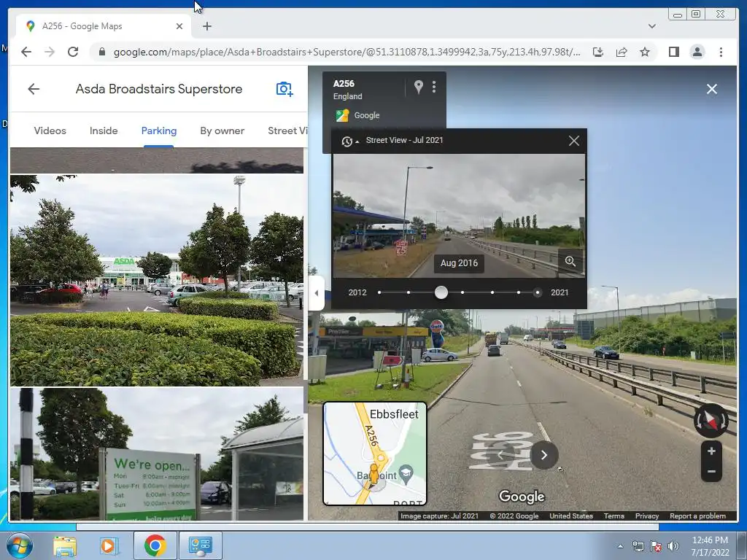The image size is (747, 560).
Task: Click the taskbar clock showing 12:46 PM
Action: (x=710, y=546)
